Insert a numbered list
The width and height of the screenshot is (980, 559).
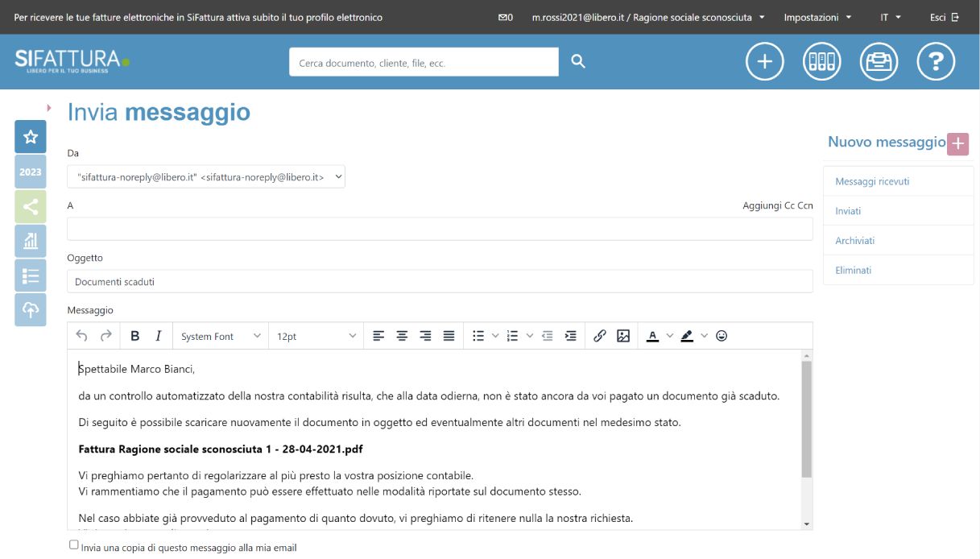512,336
